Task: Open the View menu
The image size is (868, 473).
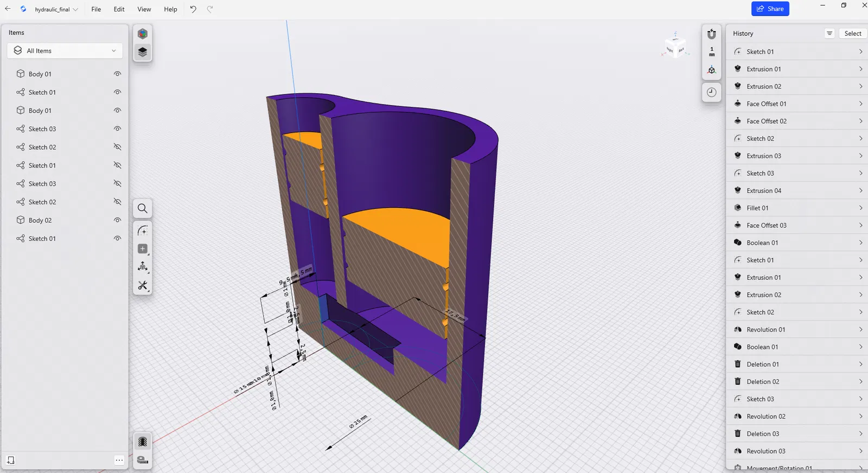Action: point(144,9)
